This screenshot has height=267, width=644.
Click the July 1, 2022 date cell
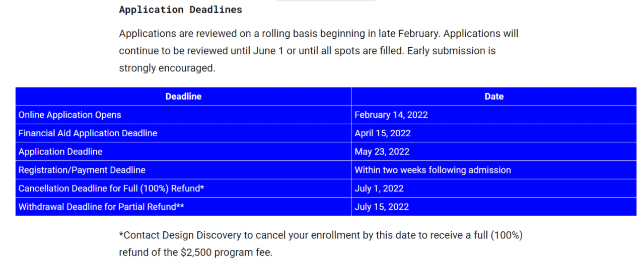379,189
